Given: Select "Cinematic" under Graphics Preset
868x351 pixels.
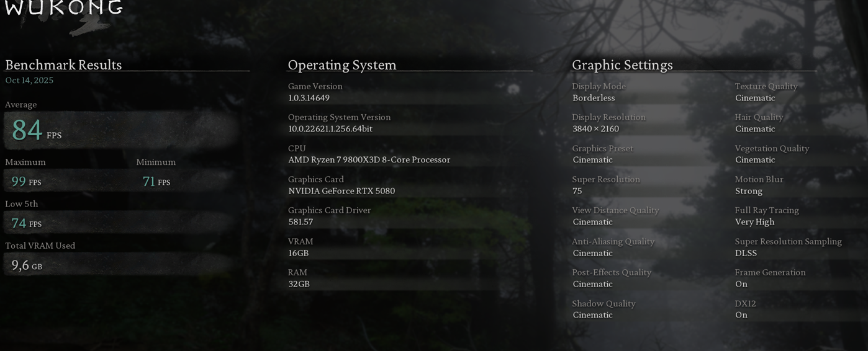Looking at the screenshot, I should tap(592, 160).
